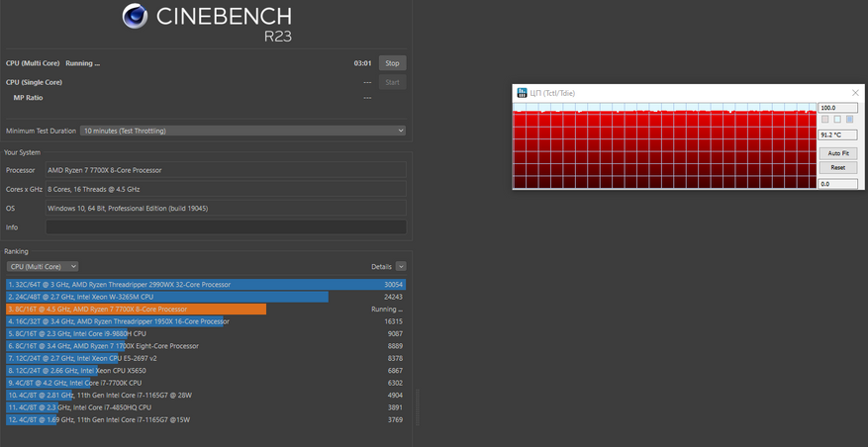Click the Cinebench logo sphere icon
Image resolution: width=868 pixels, height=447 pixels.
click(135, 16)
